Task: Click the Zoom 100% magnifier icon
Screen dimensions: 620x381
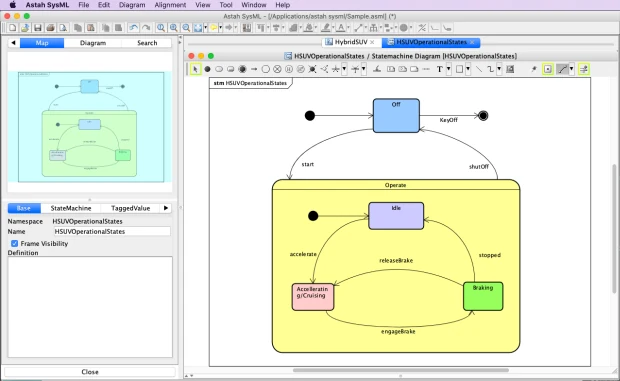Action: pyautogui.click(x=161, y=28)
